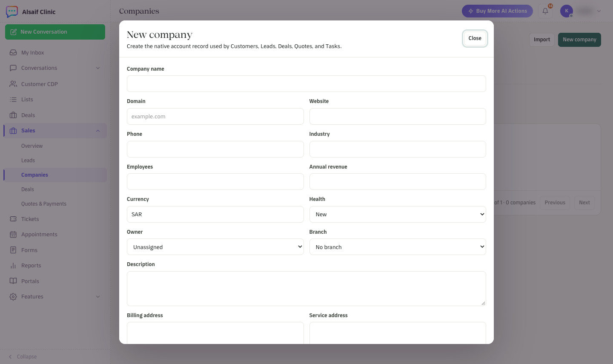
Task: Click the K user avatar
Action: point(567,11)
